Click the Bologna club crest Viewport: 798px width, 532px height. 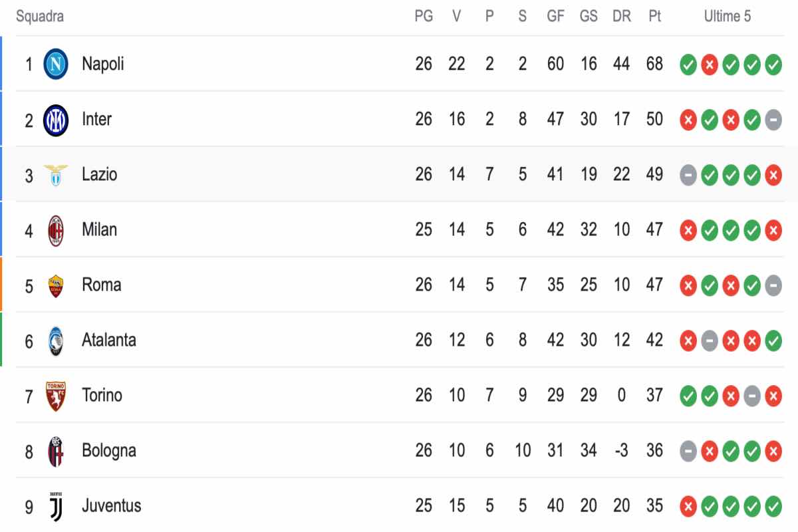[x=56, y=452]
